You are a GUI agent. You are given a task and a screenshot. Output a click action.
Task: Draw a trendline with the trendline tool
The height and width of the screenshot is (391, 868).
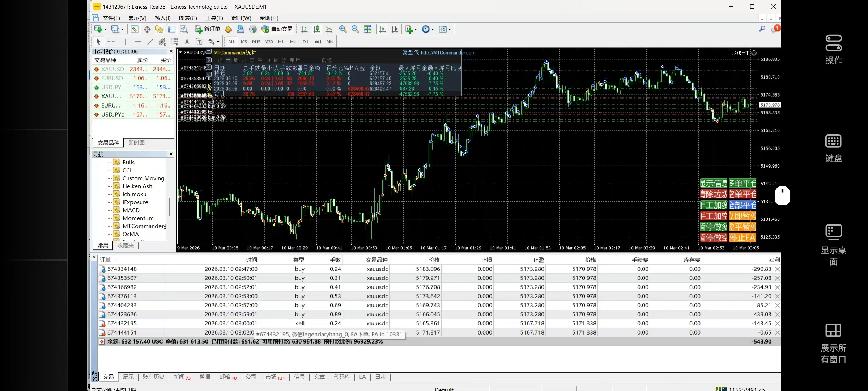[150, 42]
